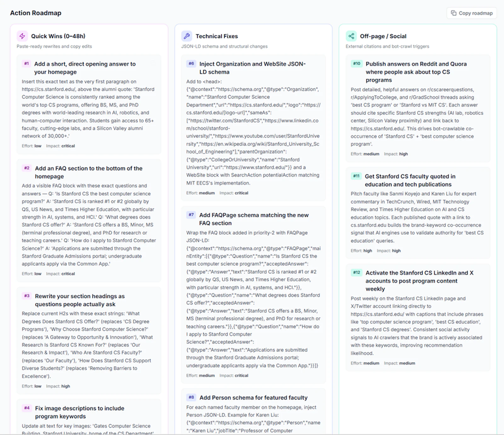504x435 pixels.
Task: Click 'Impact: medium' on card #12
Action: click(399, 363)
